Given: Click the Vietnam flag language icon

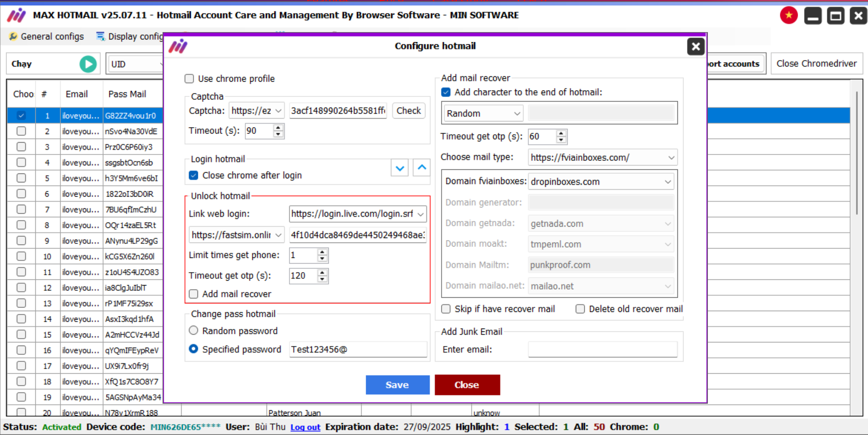Looking at the screenshot, I should click(789, 15).
